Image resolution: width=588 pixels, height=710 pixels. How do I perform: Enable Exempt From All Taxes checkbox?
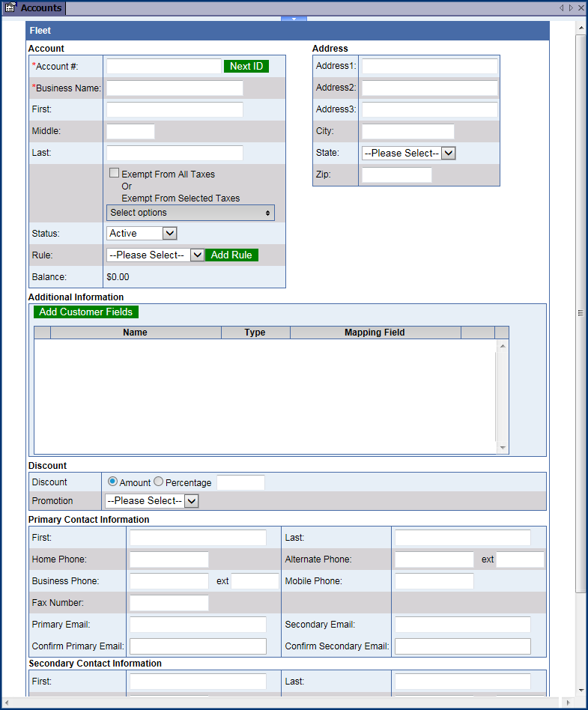click(114, 174)
